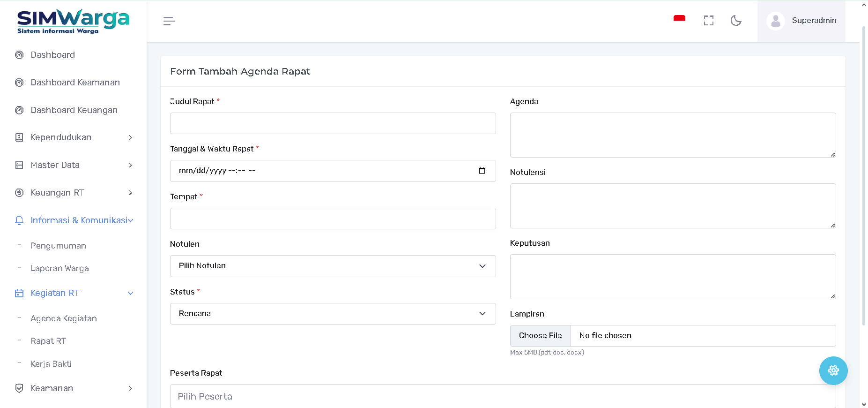Expand the Master Data menu

tap(74, 165)
